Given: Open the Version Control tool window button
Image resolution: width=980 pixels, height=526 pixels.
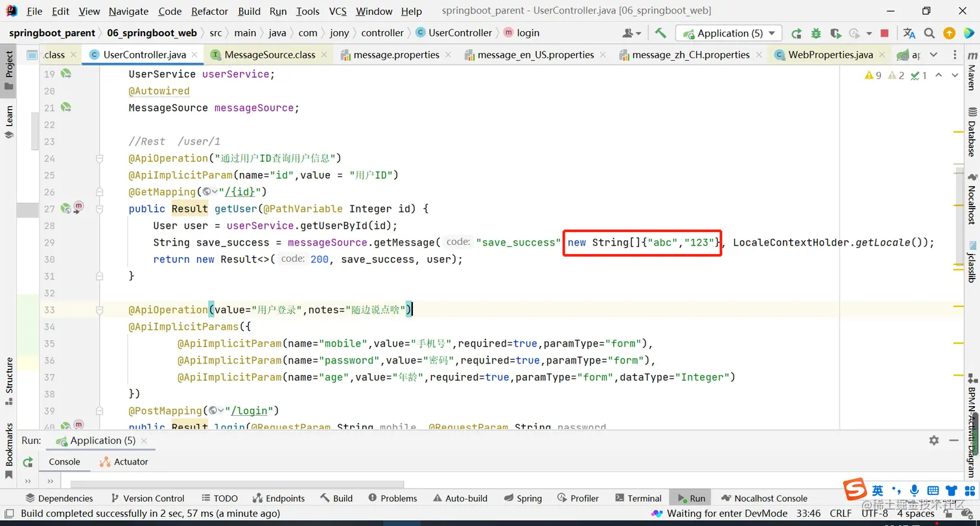Looking at the screenshot, I should pyautogui.click(x=147, y=498).
